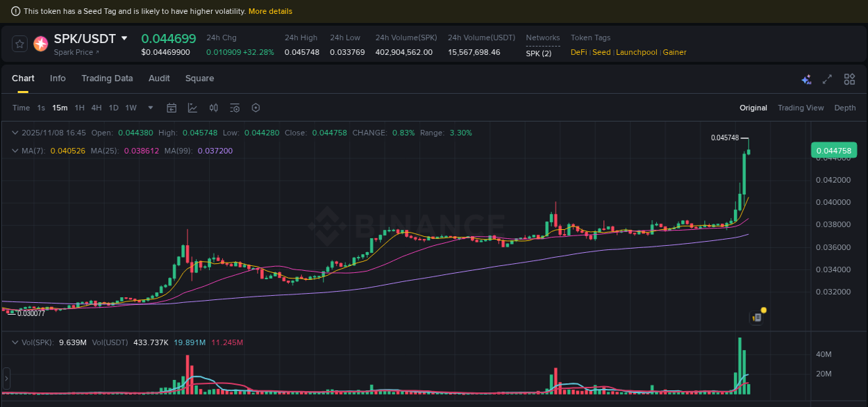Viewport: 868px width, 407px height.
Task: Open the Audit tab
Action: pyautogui.click(x=159, y=78)
